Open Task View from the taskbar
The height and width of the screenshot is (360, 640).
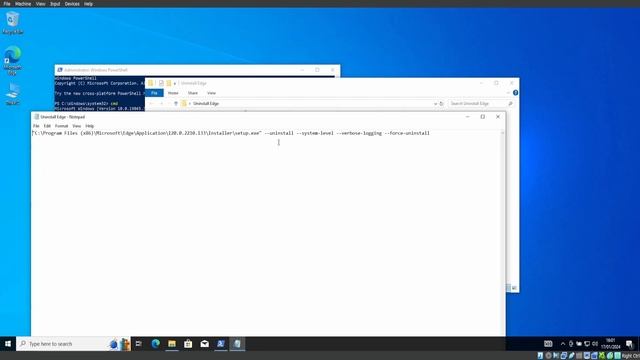click(139, 344)
